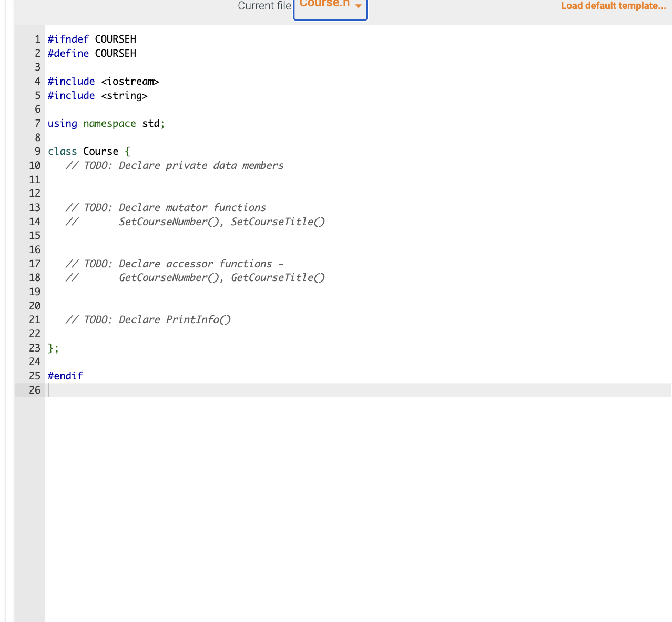This screenshot has height=622, width=672.
Task: Place cursor on the #endif line
Action: click(x=65, y=376)
